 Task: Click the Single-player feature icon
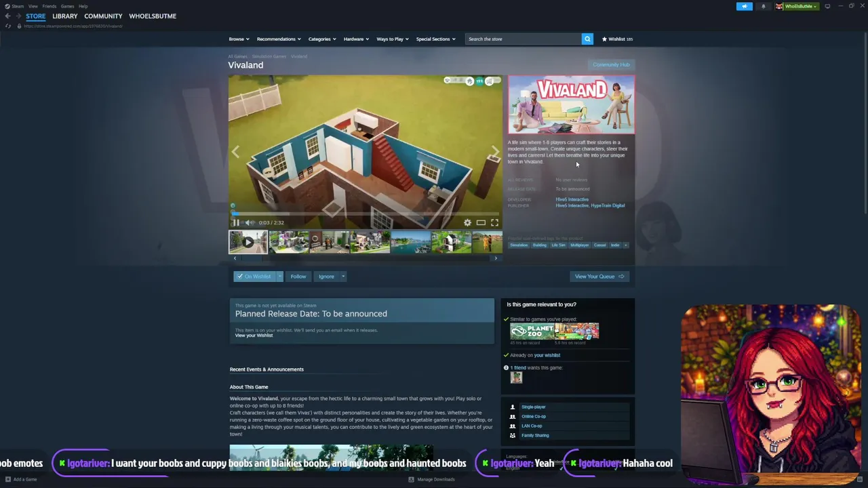tap(513, 407)
